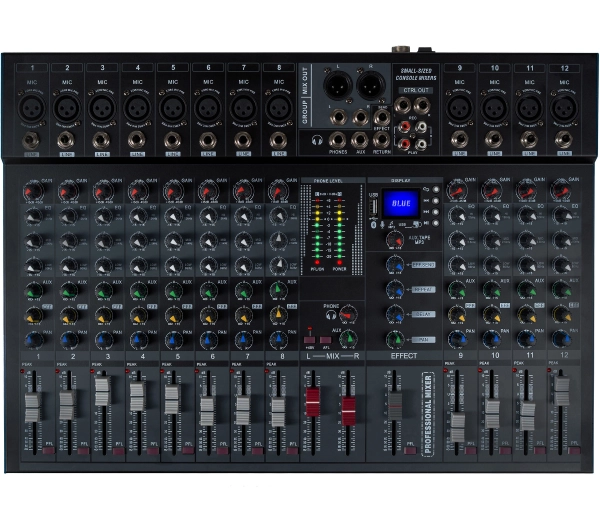This screenshot has height=532, width=600.
Task: Toggle the PFL button on channel 1
Action: click(50, 450)
